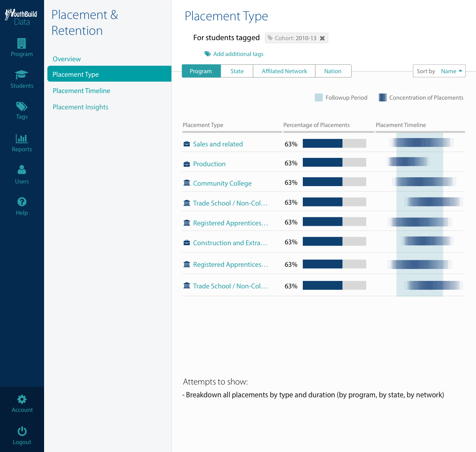Open Placement Insights in side menu

(81, 107)
